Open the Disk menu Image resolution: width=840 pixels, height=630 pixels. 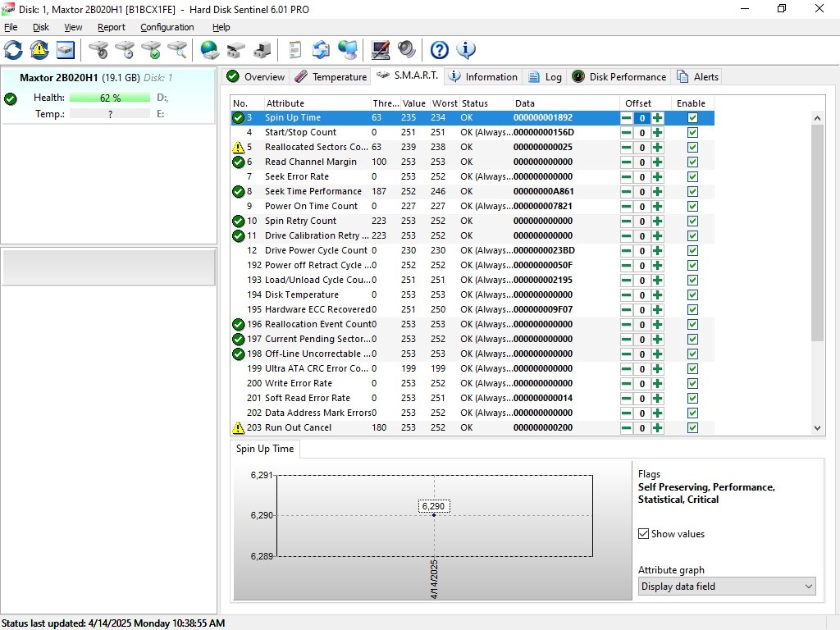(41, 27)
